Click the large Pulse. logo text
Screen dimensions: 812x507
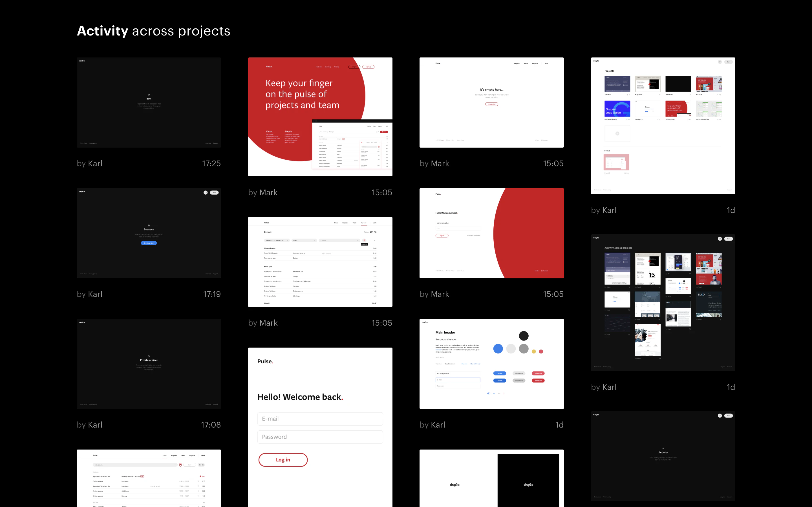click(x=265, y=361)
